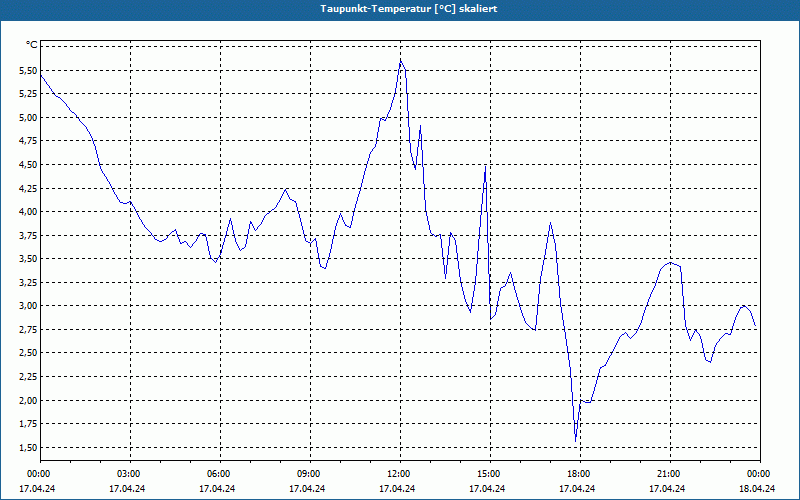Click the sharp spike peak just before 15:00

485,166
